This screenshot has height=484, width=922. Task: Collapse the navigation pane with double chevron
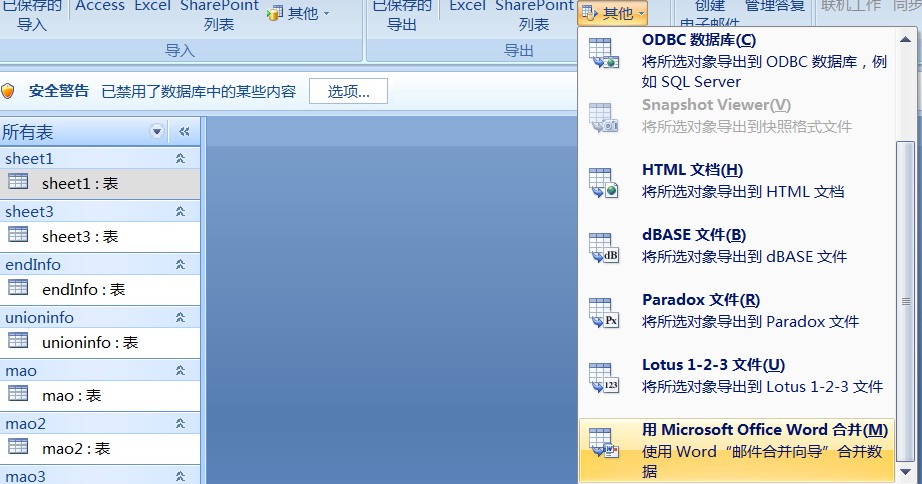pos(184,132)
